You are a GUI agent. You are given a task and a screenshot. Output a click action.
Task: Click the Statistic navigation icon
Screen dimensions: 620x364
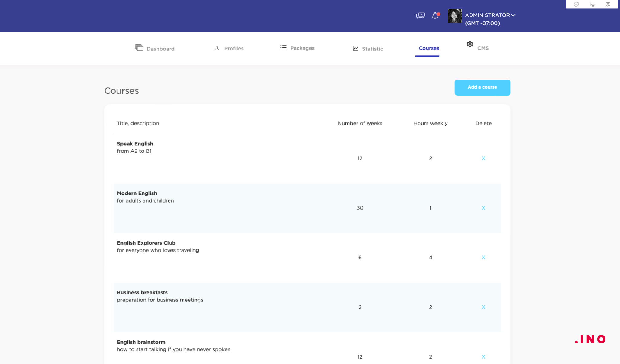pyautogui.click(x=355, y=48)
